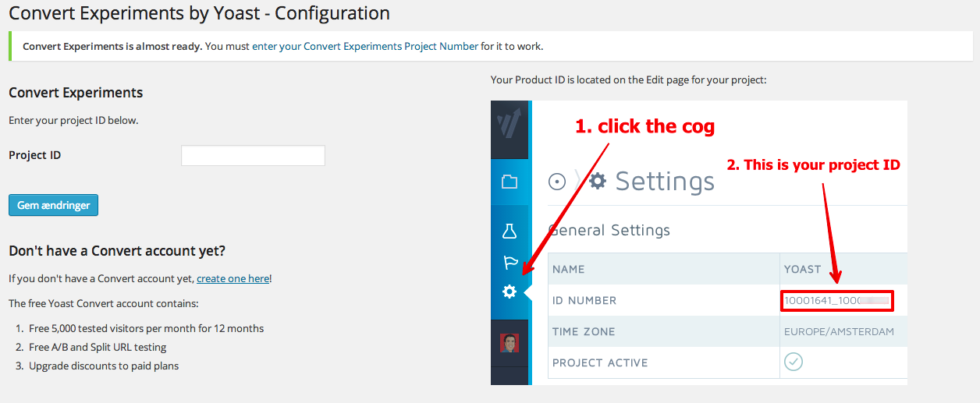This screenshot has height=403, width=980.
Task: Follow the create one here link
Action: (x=233, y=278)
